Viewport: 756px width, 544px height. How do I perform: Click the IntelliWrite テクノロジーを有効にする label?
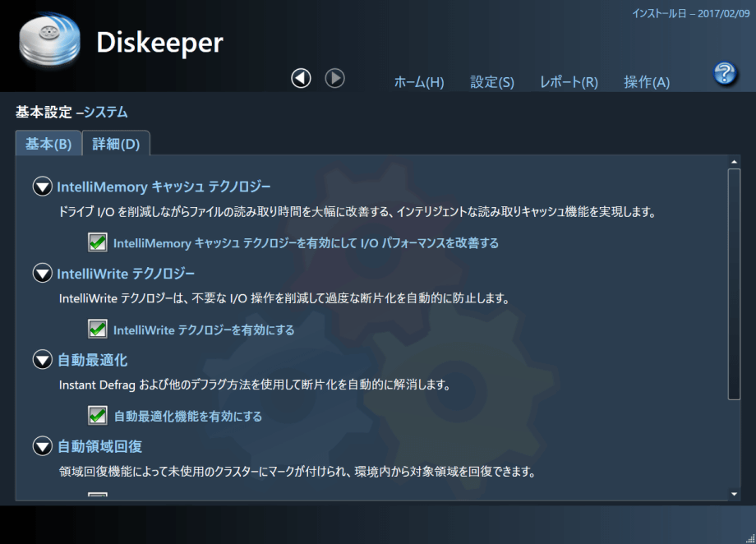point(204,330)
